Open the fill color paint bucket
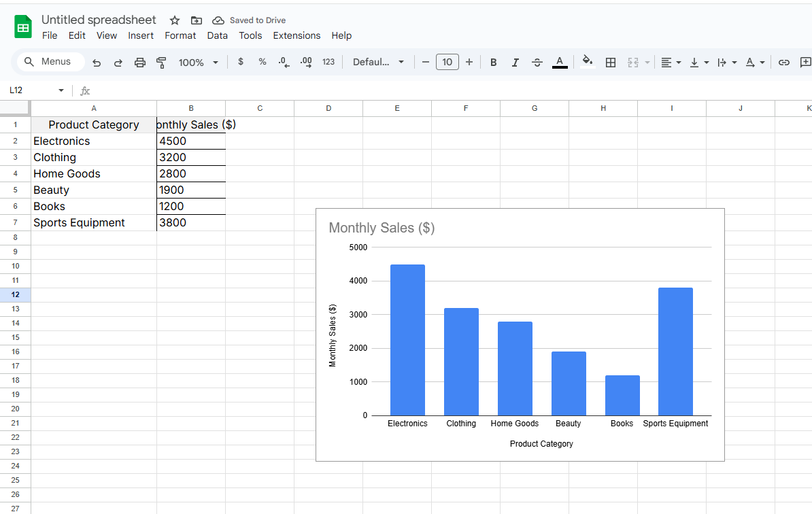Screen dimensions: 812x514 point(588,62)
